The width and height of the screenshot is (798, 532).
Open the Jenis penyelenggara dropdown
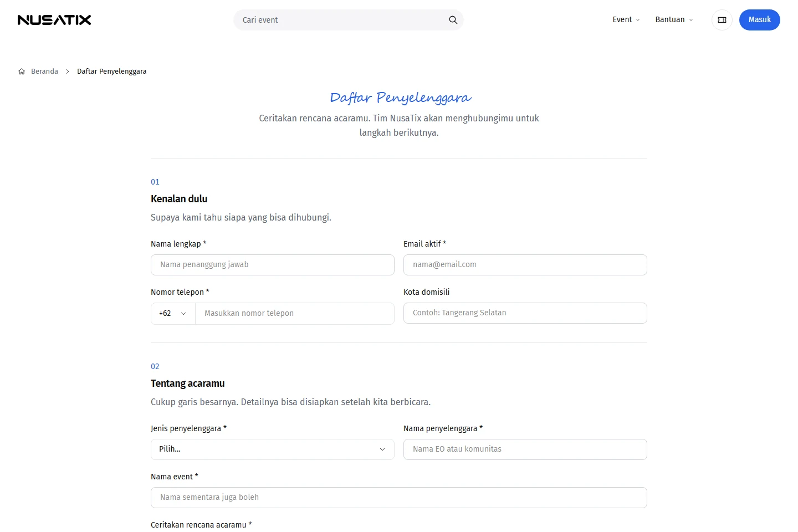tap(273, 449)
